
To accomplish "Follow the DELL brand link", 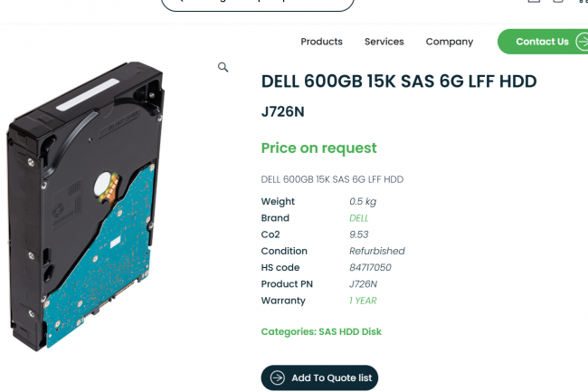I will point(359,218).
